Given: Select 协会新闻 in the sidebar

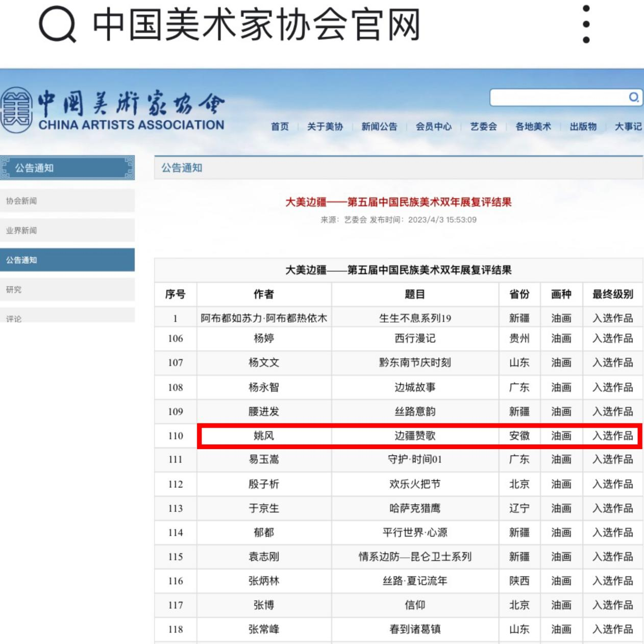Looking at the screenshot, I should [67, 201].
